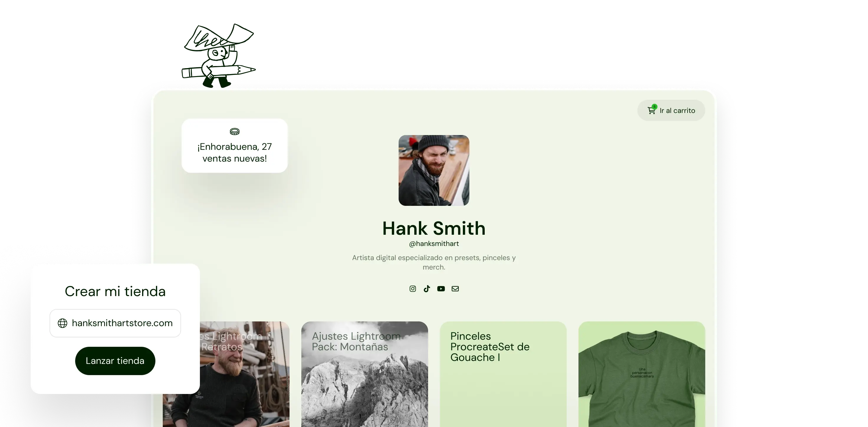The width and height of the screenshot is (868, 427).
Task: Open the Instagram profile icon
Action: coord(412,289)
